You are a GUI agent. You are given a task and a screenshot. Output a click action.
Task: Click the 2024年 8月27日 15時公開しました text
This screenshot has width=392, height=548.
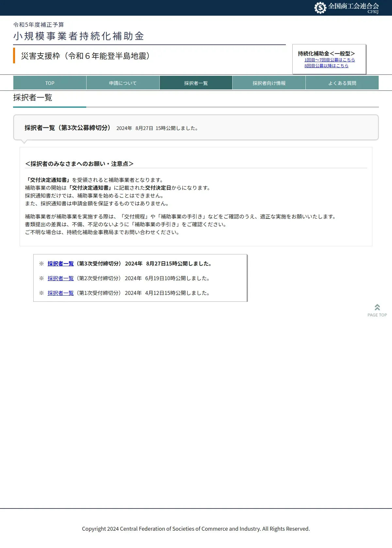pos(157,128)
